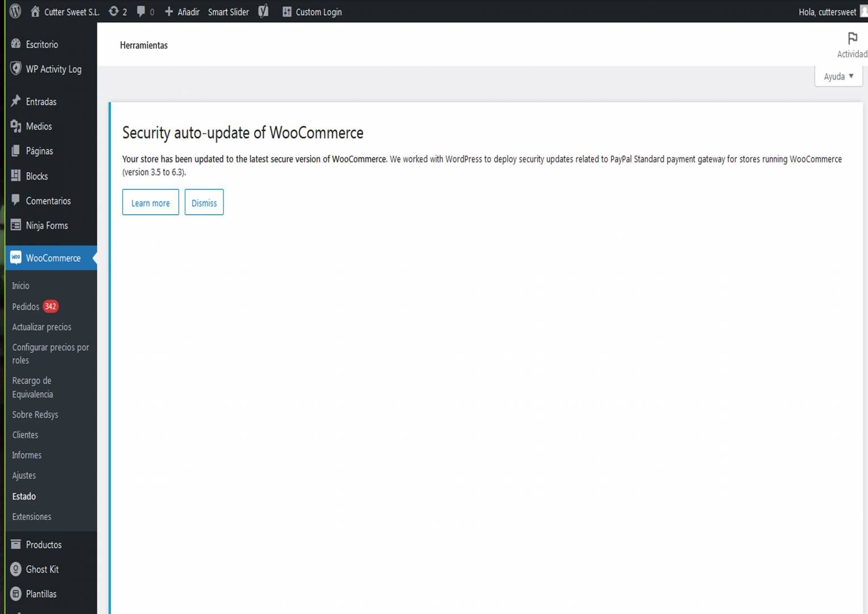
Task: Open Clientes submenu
Action: 25,435
